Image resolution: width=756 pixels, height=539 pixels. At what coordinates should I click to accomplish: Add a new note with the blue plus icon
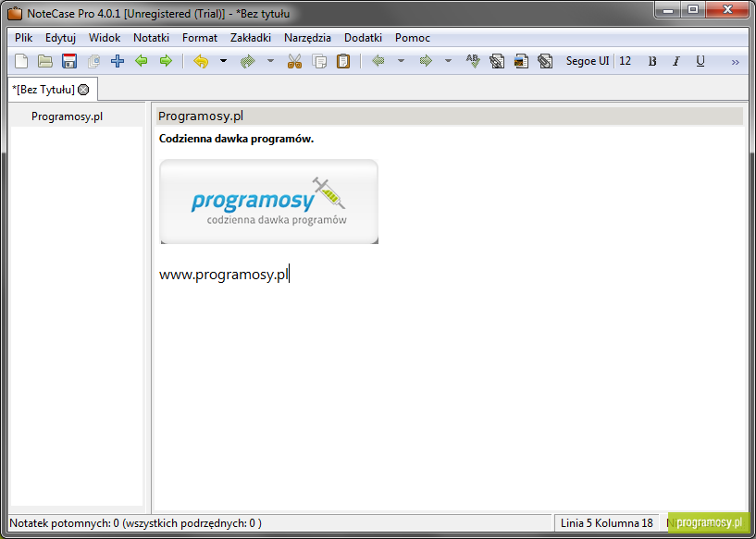pos(118,61)
